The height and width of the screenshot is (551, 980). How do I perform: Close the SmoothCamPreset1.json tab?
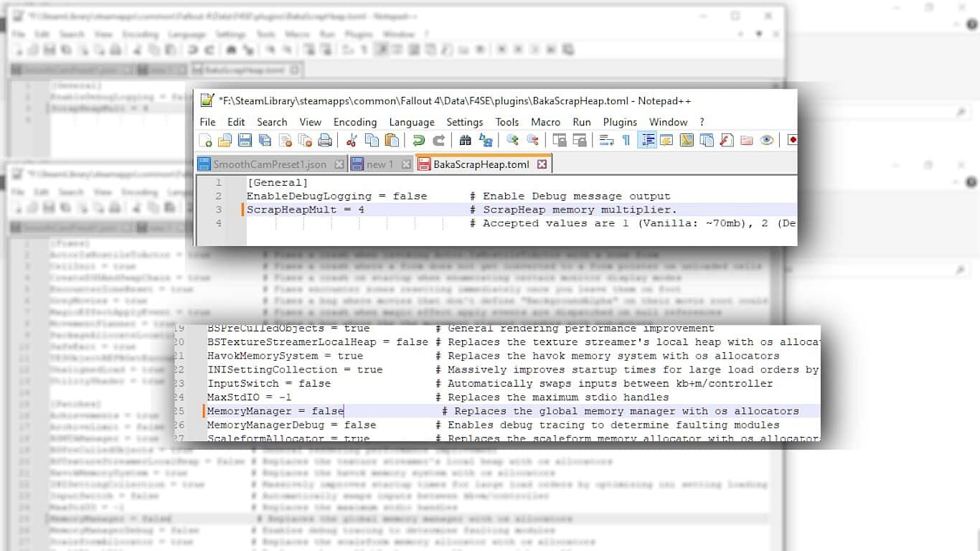click(x=339, y=164)
